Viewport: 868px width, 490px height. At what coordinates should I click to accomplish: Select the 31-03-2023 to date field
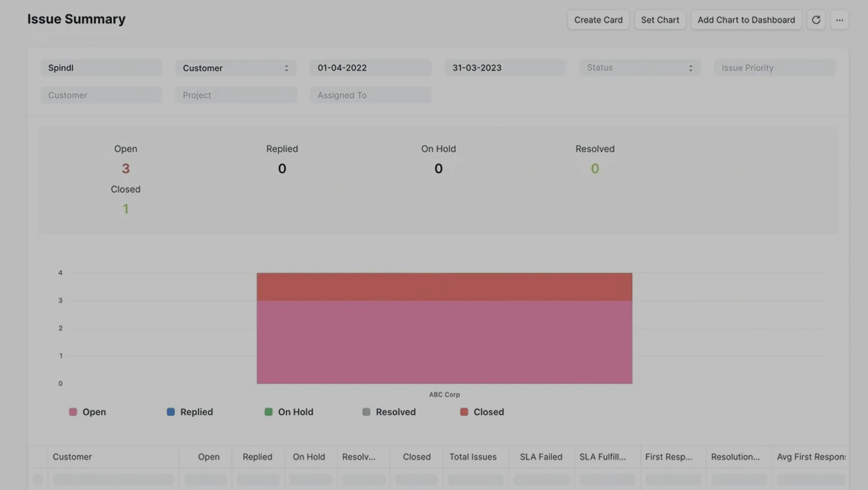505,68
